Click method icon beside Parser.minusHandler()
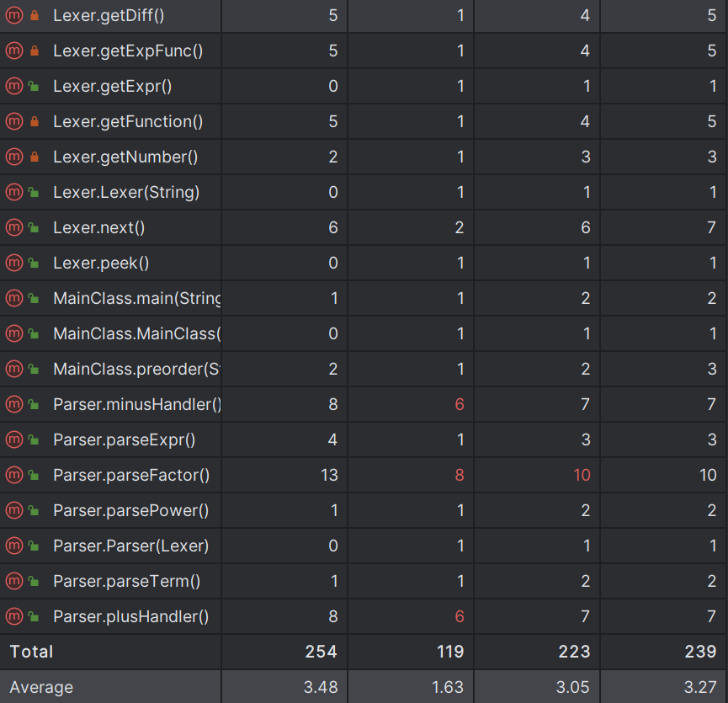 [x=14, y=404]
